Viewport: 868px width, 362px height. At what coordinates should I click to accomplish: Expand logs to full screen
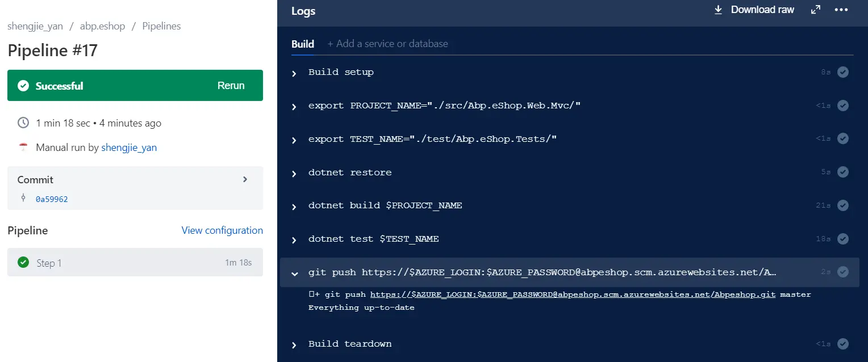click(816, 10)
